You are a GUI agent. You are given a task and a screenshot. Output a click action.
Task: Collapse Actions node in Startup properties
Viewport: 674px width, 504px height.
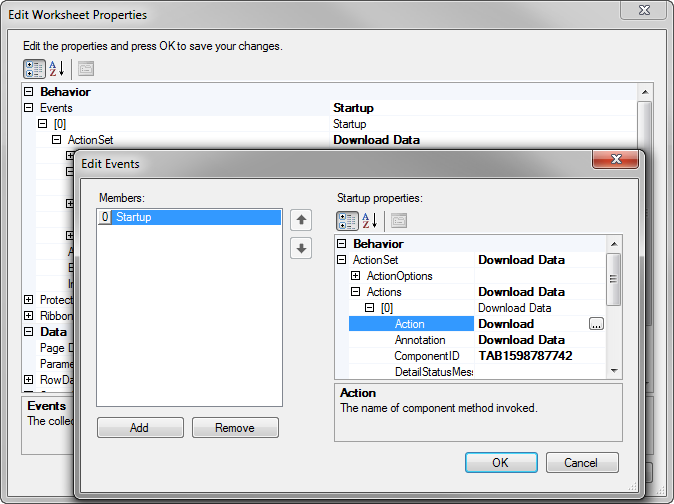pyautogui.click(x=355, y=292)
